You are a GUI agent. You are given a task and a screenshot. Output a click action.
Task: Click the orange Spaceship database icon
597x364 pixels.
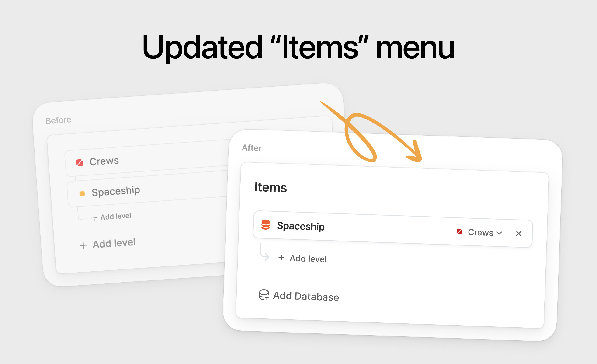pos(266,225)
